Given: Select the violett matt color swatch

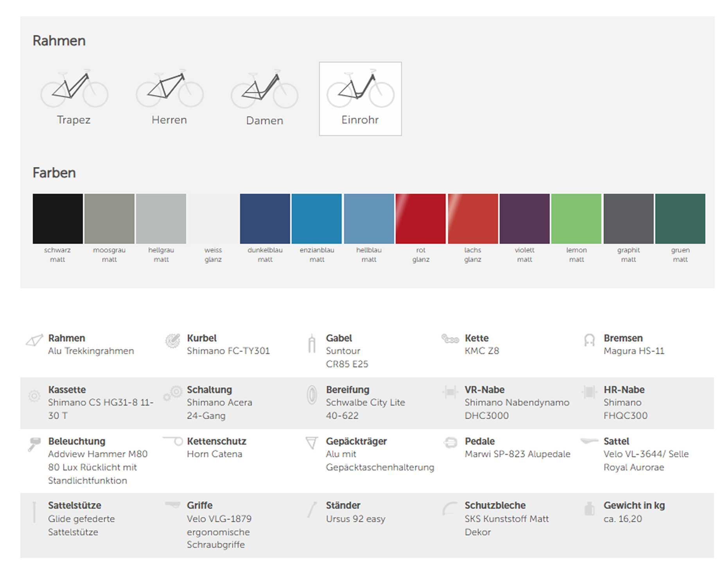Looking at the screenshot, I should click(x=525, y=218).
